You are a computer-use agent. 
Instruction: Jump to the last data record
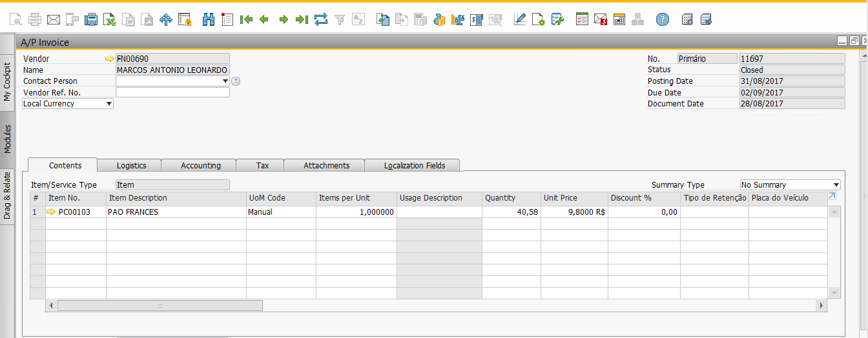coord(302,19)
